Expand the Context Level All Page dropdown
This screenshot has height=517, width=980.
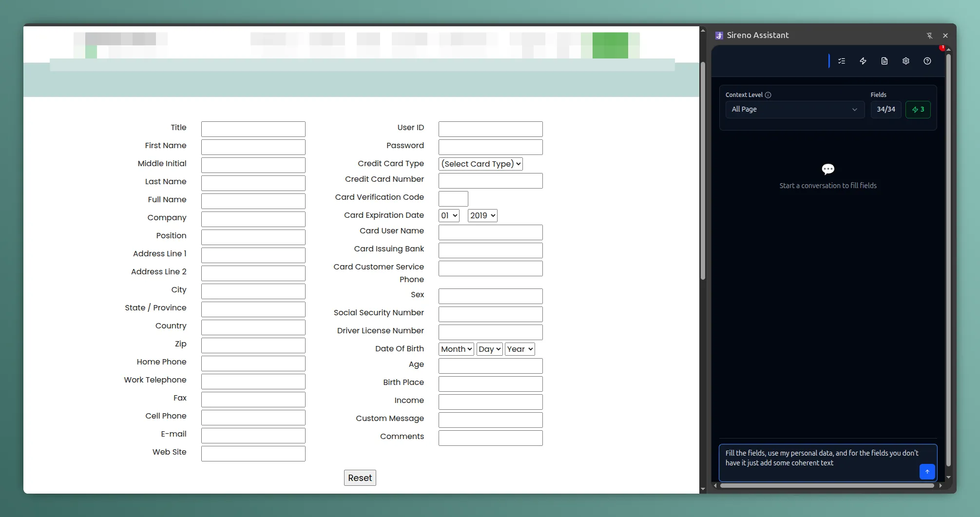794,110
